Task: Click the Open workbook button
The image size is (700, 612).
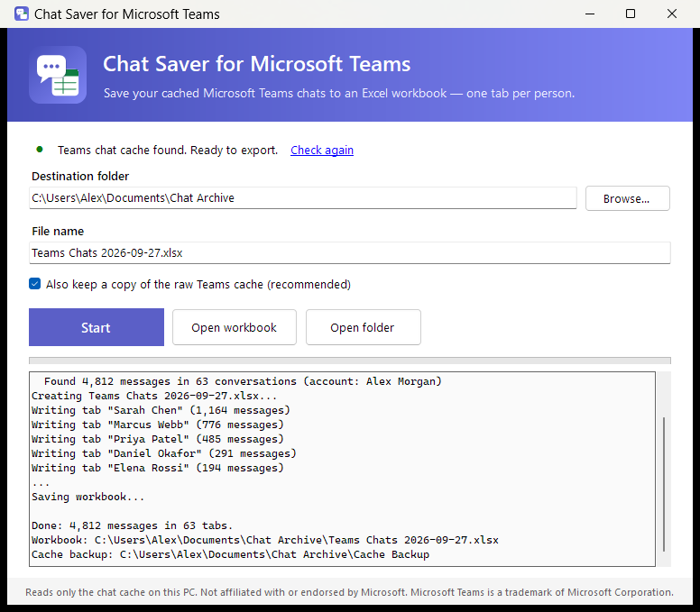Action: tap(235, 327)
